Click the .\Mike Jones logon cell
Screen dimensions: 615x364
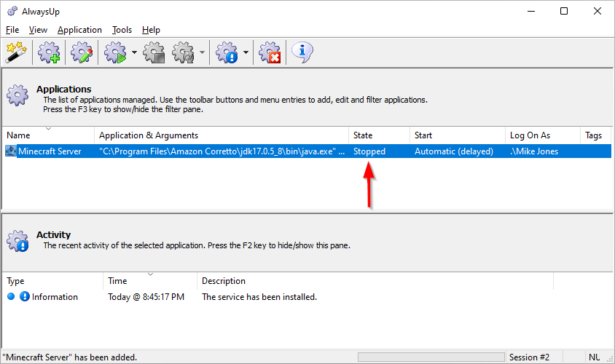[534, 151]
